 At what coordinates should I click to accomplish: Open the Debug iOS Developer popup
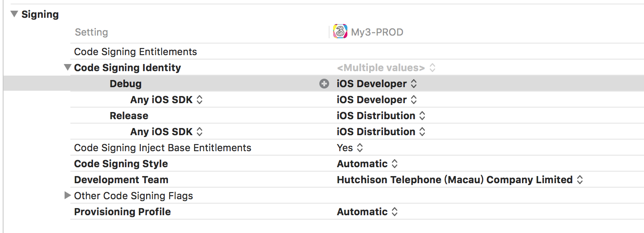[x=377, y=84]
